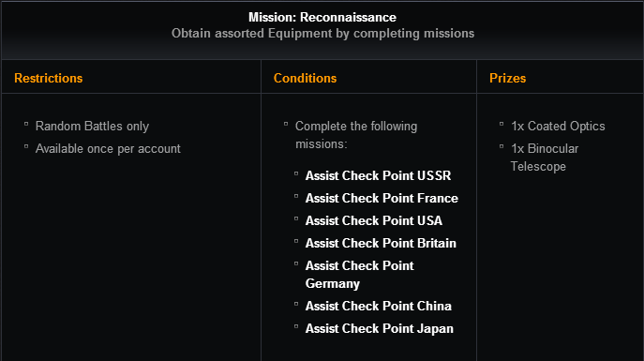Open the Assist Check Point France mission

click(382, 199)
